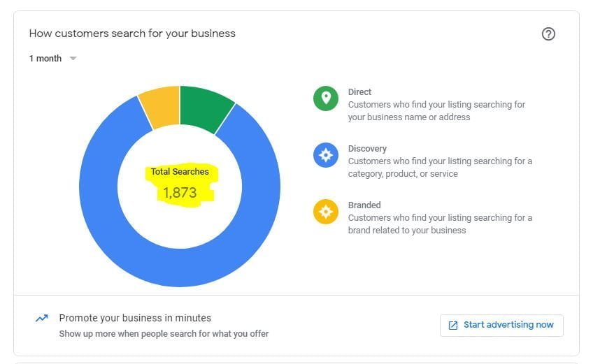Select the yellow Branded donut segment
Image resolution: width=600 pixels, height=364 pixels.
(160, 107)
